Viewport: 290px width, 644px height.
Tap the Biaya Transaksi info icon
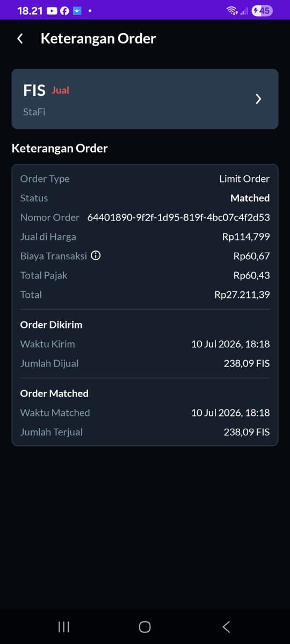[96, 256]
